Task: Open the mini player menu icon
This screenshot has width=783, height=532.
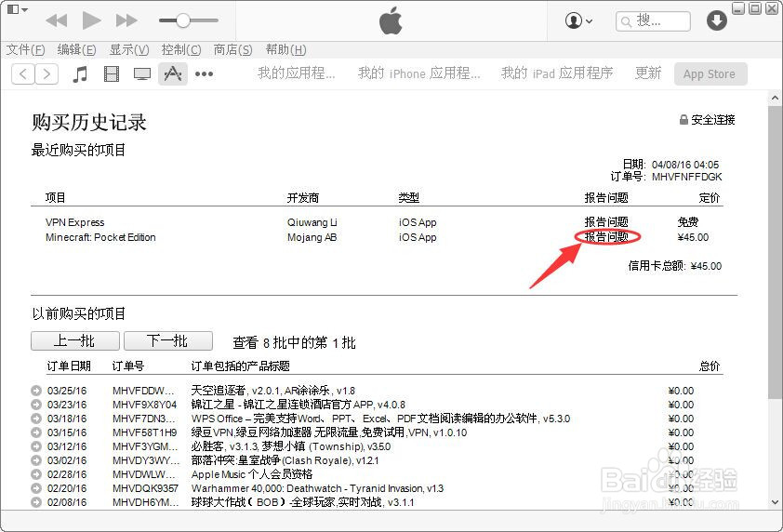Action: point(18,9)
